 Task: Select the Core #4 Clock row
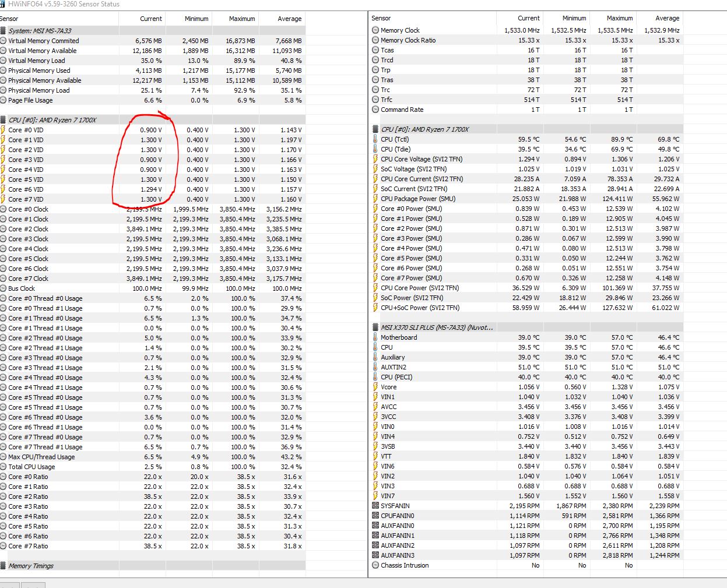(152, 249)
